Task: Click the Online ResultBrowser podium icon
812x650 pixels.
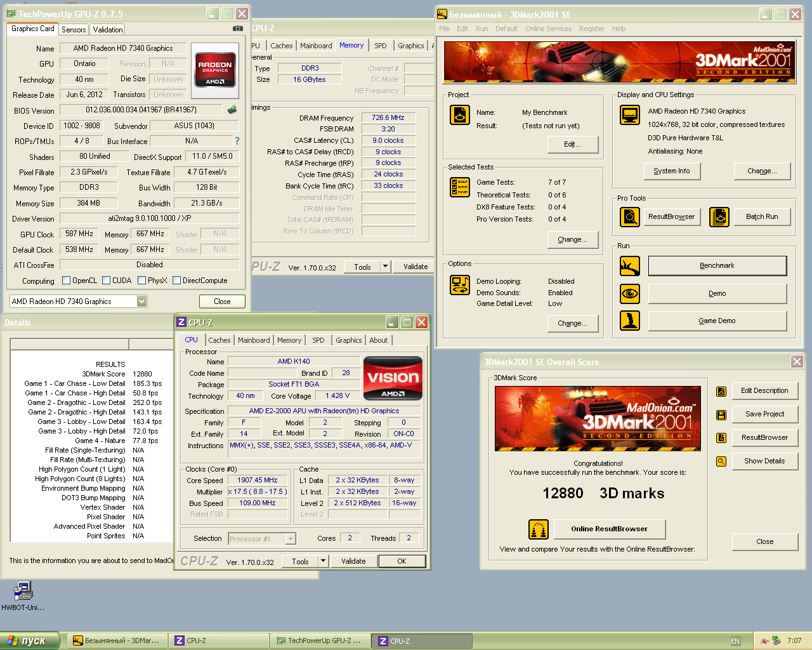Action: pyautogui.click(x=539, y=529)
